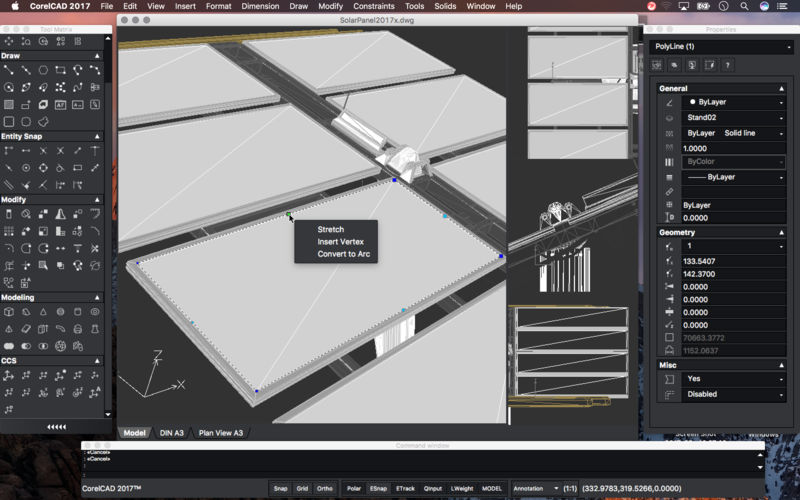Select the Mirror tool in Modify section
This screenshot has height=500, width=800.
60,214
